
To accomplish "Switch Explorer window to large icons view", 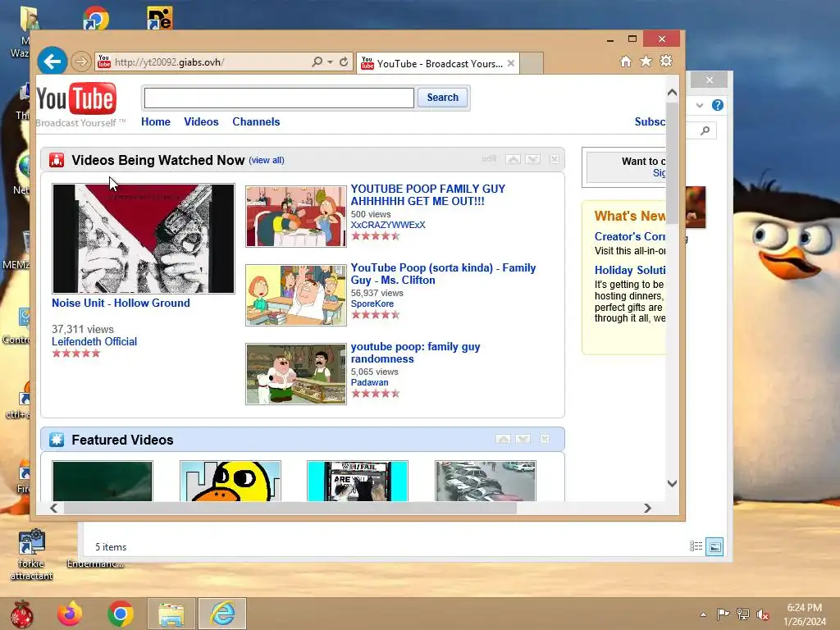I will [714, 546].
